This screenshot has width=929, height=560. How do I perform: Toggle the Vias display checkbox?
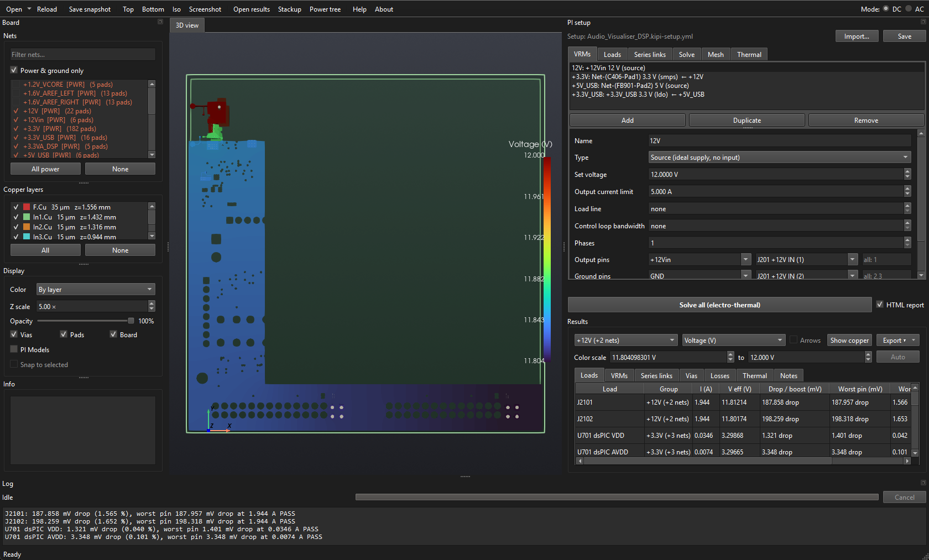click(14, 334)
